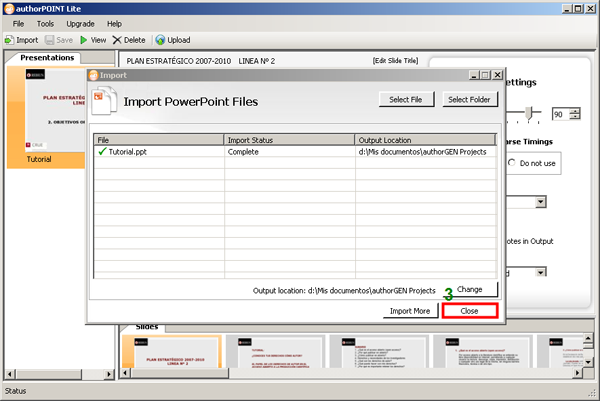Image resolution: width=600 pixels, height=401 pixels.
Task: Select the third slide thumbnail in Slides
Action: [x=379, y=352]
